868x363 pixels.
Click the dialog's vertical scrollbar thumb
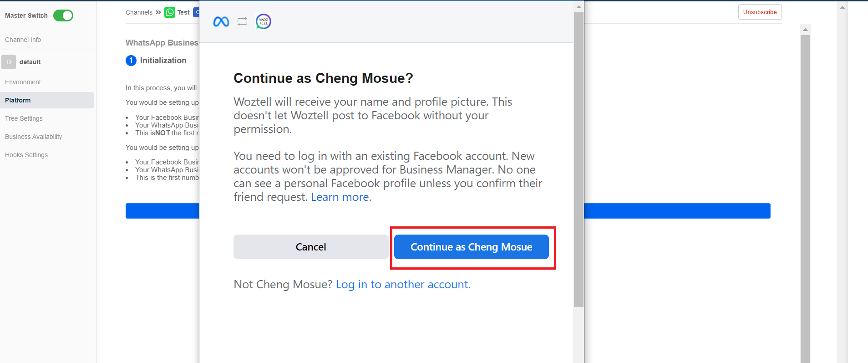pyautogui.click(x=579, y=159)
